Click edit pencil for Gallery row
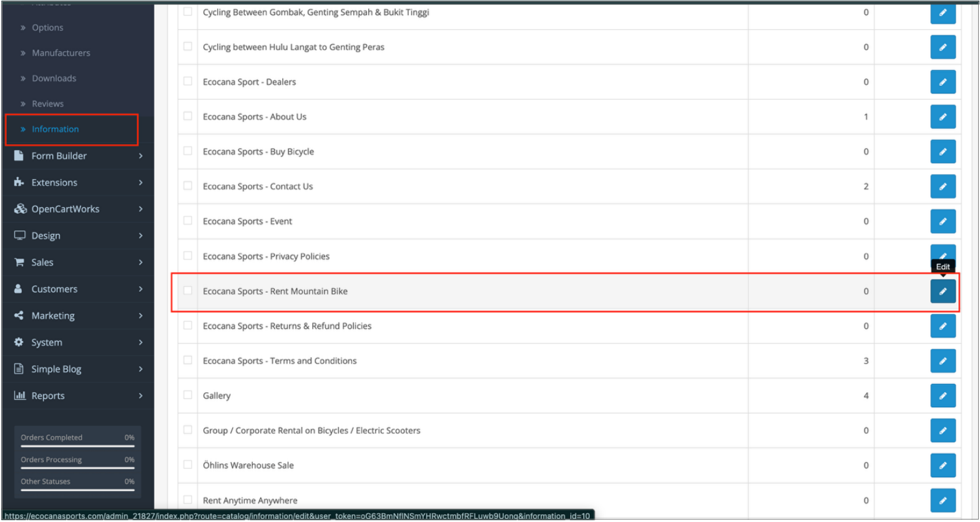980x522 pixels. [943, 395]
